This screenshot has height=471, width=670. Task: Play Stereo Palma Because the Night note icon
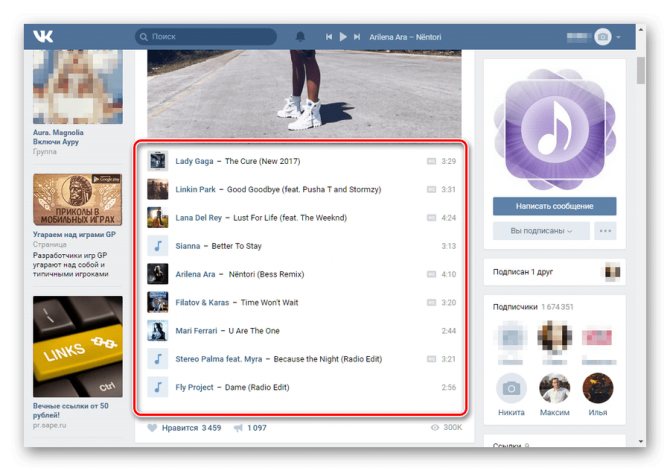[x=158, y=359]
